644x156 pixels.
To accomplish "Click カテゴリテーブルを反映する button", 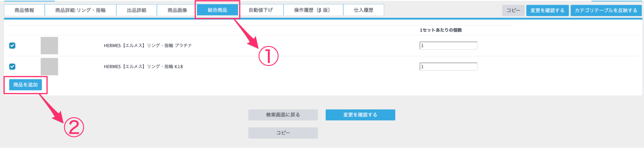I will pos(606,10).
